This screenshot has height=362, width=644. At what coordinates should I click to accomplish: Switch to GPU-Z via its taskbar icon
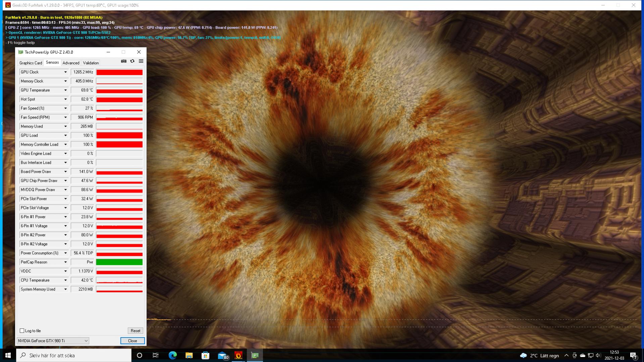click(255, 355)
